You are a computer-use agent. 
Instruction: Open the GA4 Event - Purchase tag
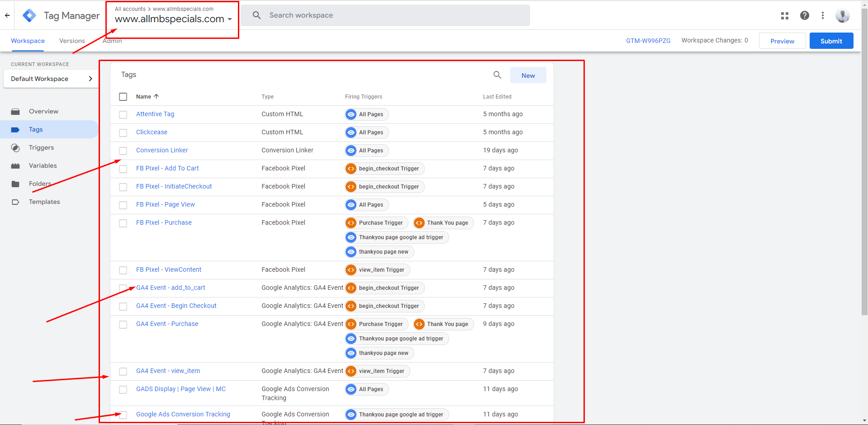167,324
